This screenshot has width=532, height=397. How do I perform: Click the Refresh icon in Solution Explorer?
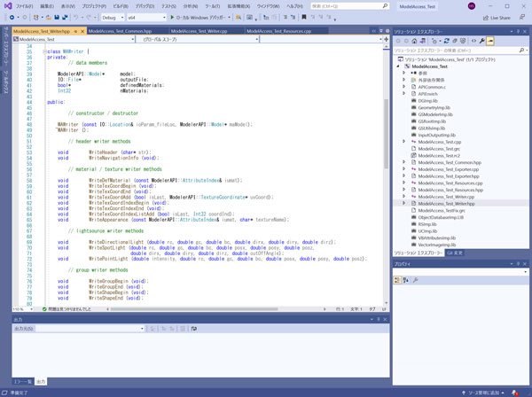pyautogui.click(x=448, y=41)
